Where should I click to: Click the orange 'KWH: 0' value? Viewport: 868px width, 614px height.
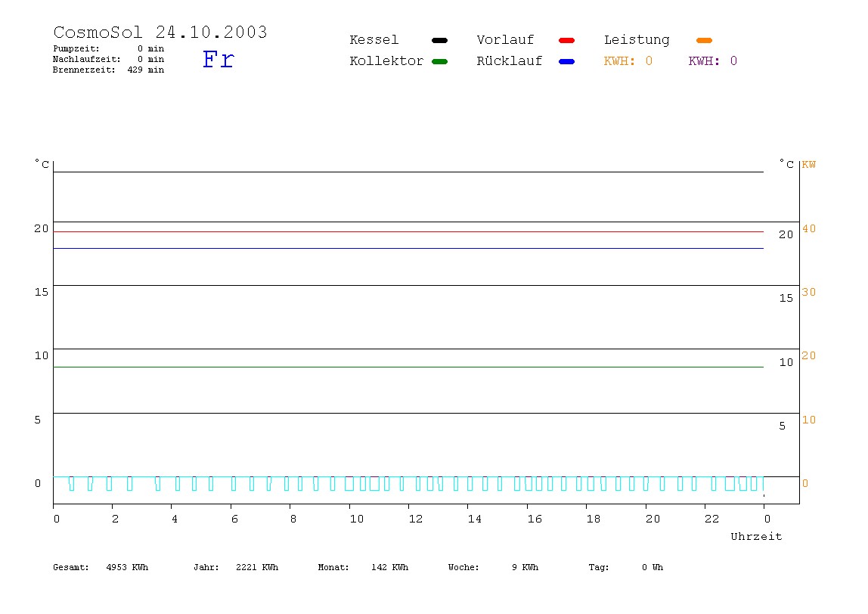click(628, 61)
